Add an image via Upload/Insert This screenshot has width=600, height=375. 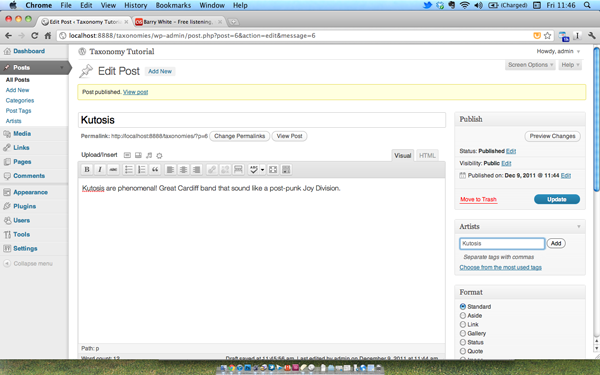tap(127, 155)
